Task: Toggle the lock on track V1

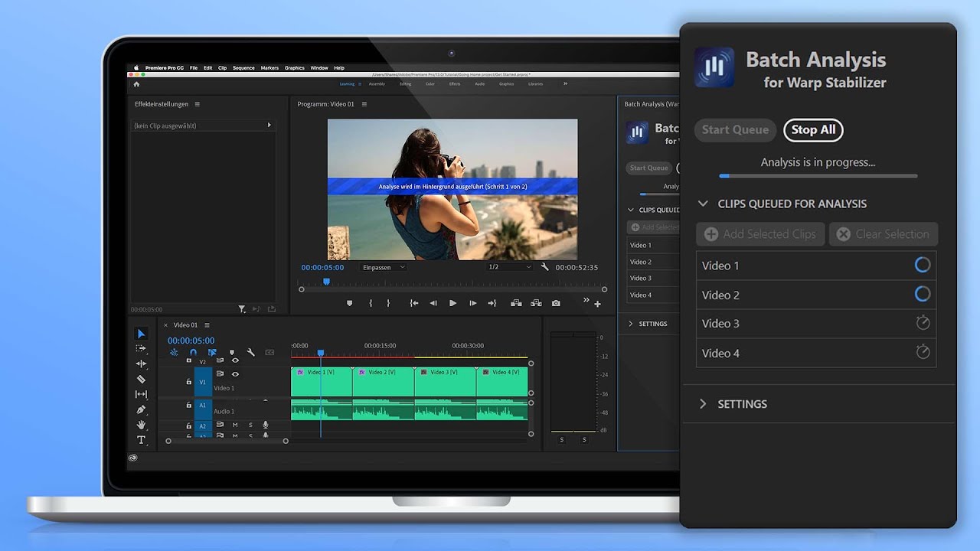Action: coord(189,381)
